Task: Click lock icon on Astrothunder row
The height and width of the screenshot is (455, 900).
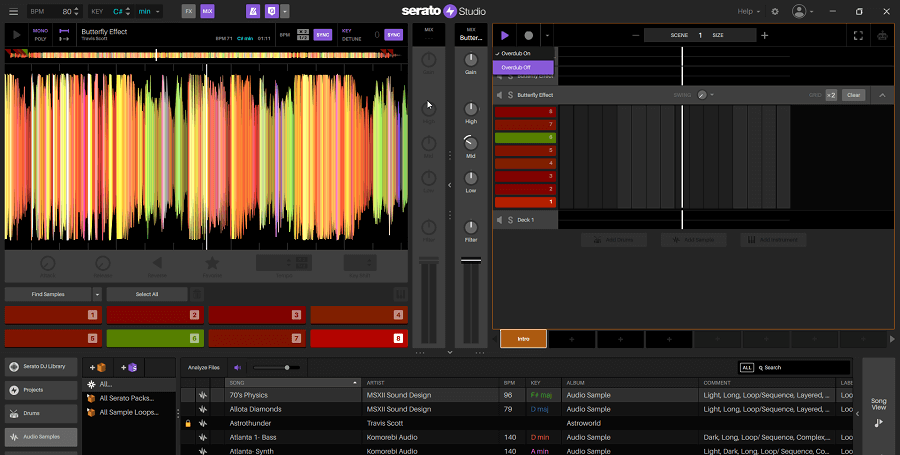Action: (188, 423)
